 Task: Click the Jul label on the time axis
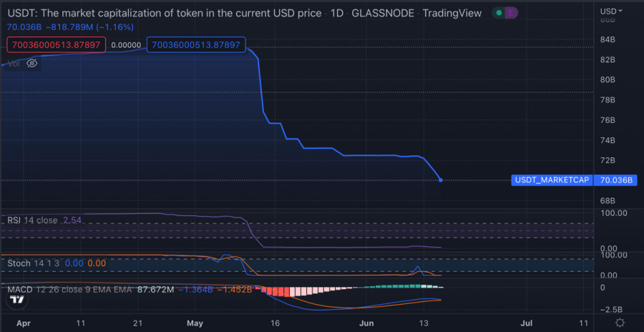[x=527, y=323]
